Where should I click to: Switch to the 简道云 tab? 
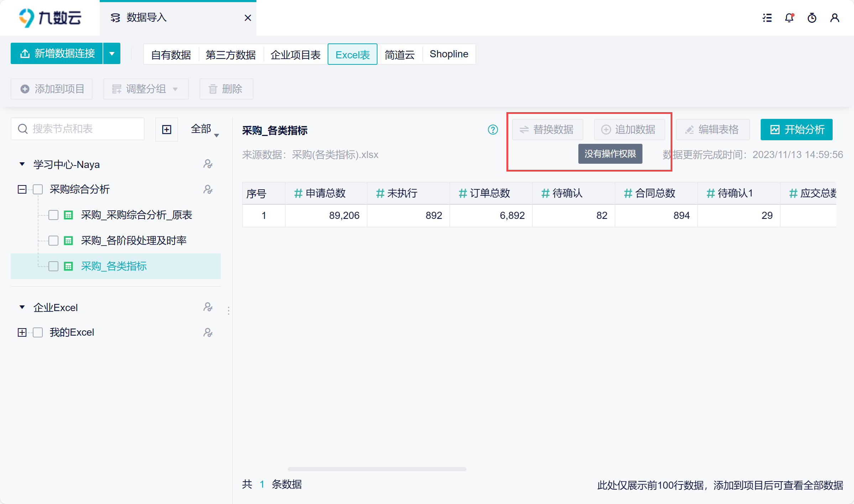click(400, 54)
